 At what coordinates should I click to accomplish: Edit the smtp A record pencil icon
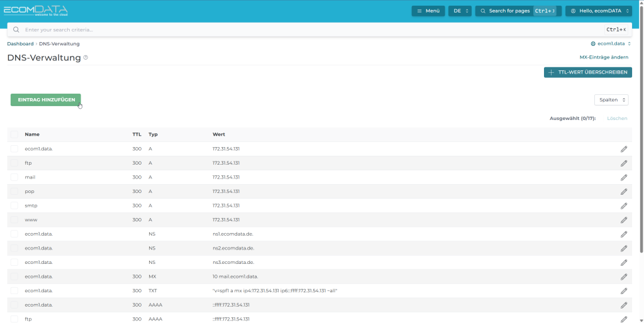click(623, 205)
